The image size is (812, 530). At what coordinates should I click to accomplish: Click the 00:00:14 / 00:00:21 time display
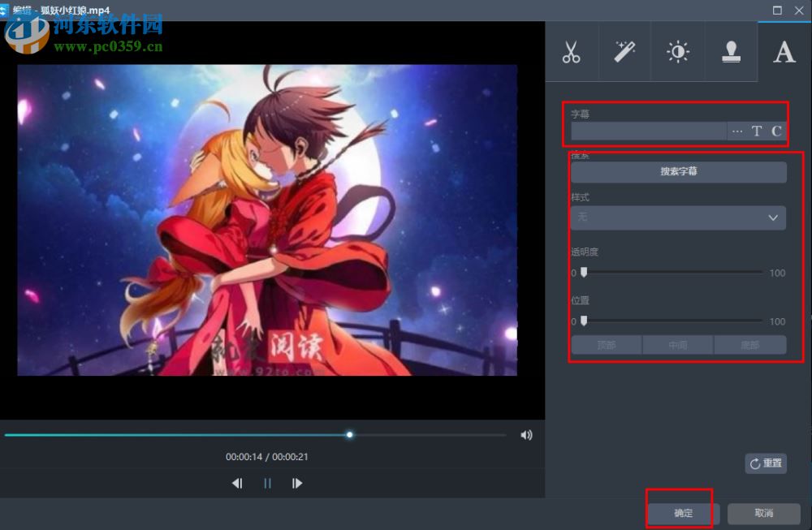click(x=266, y=456)
